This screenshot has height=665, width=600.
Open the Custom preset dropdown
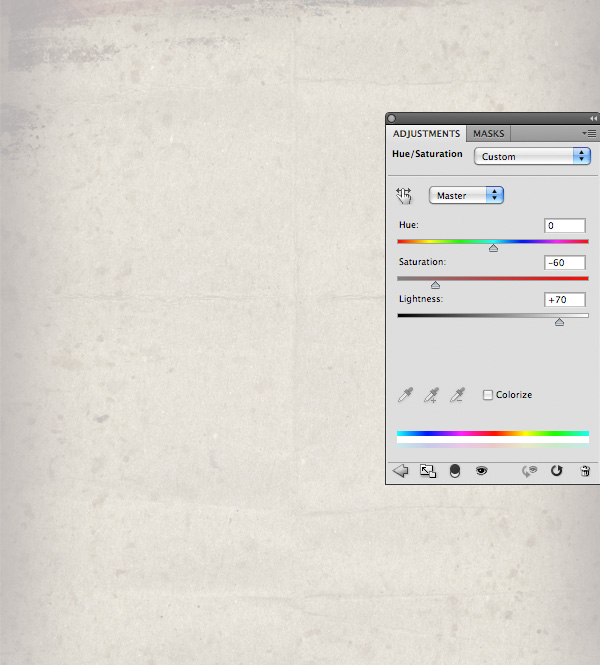point(532,156)
